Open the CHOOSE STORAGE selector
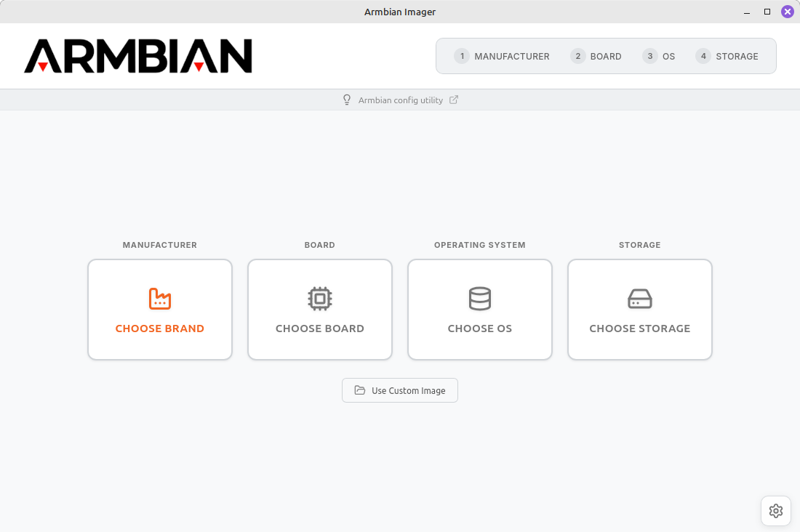The width and height of the screenshot is (800, 532). [640, 310]
